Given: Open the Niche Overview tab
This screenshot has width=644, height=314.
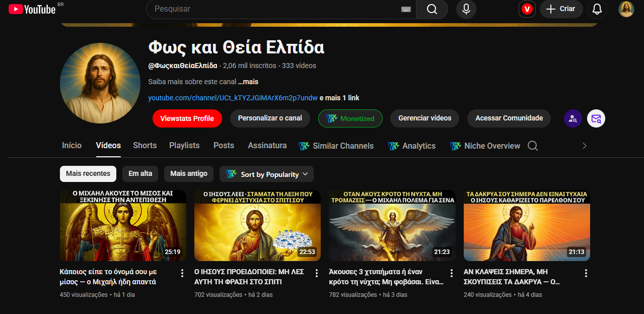Looking at the screenshot, I should [485, 146].
